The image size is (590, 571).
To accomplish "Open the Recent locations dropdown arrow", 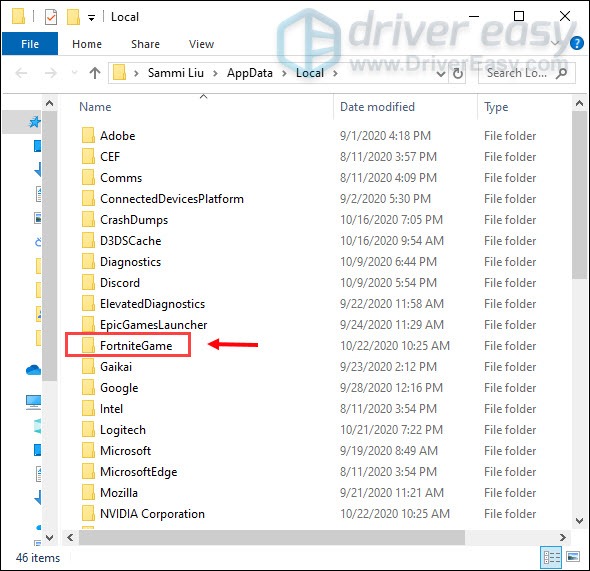I will tap(74, 72).
